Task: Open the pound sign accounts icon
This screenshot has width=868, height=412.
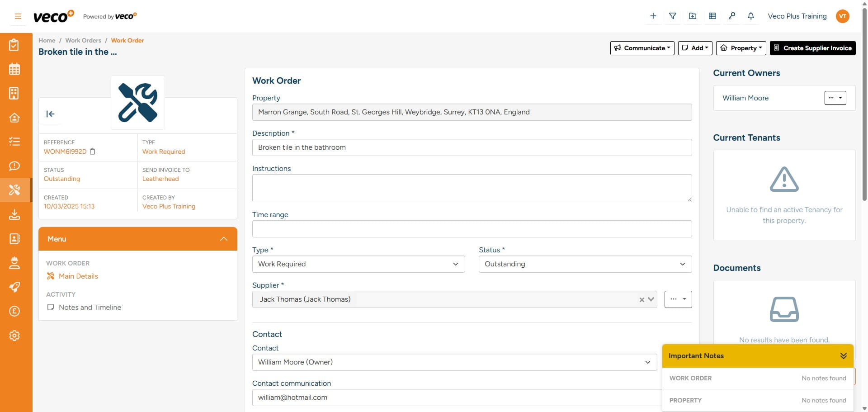Action: [x=14, y=311]
